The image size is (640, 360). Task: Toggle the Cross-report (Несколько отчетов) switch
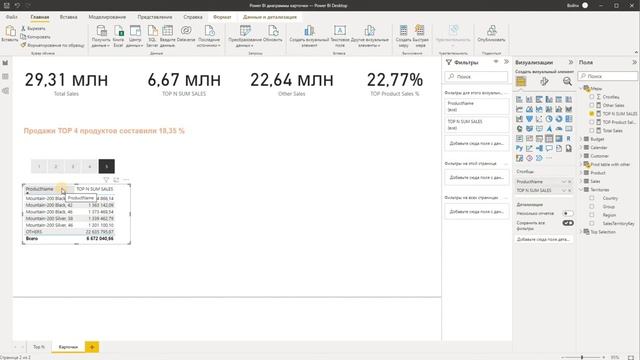pos(567,213)
